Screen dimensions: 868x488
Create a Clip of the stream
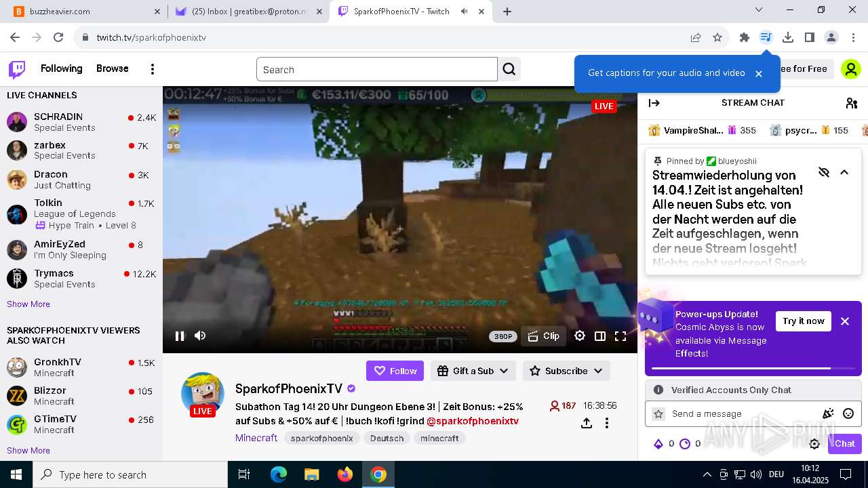(x=544, y=335)
